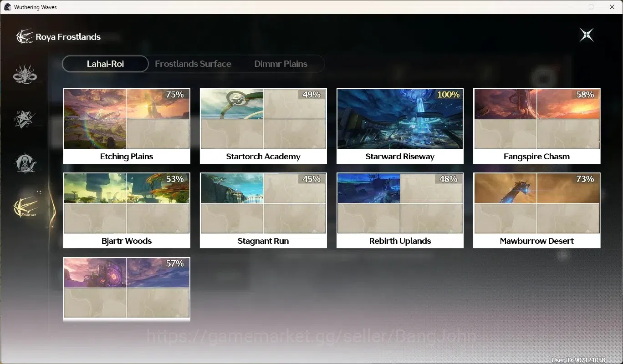Screen dimensions: 623x364
Task: Select the highlighted Roya Frostlands sidebar emblem
Action: point(26,207)
